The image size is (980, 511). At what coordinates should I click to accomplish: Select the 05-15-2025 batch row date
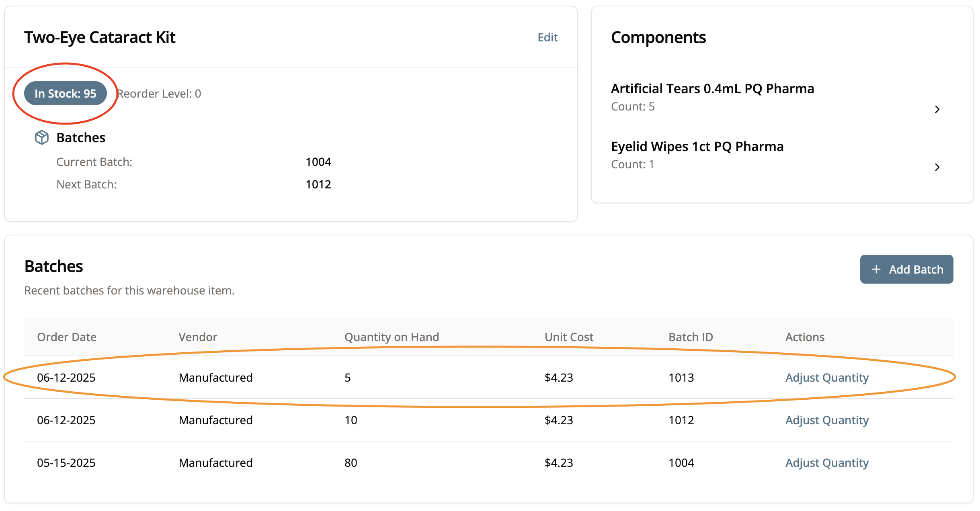click(66, 463)
